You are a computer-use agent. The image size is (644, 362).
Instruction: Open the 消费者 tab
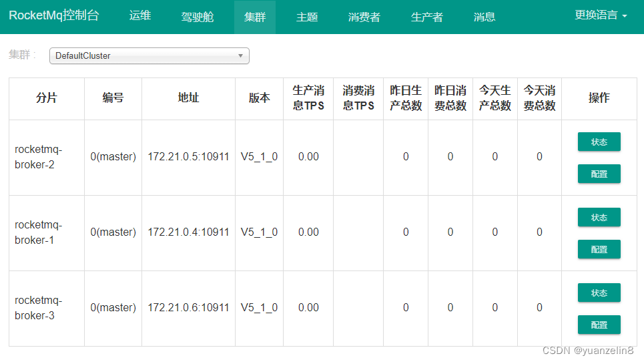(x=364, y=17)
